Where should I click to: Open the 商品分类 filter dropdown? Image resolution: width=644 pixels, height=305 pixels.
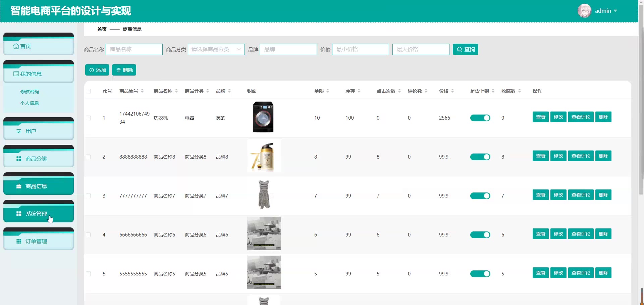216,49
